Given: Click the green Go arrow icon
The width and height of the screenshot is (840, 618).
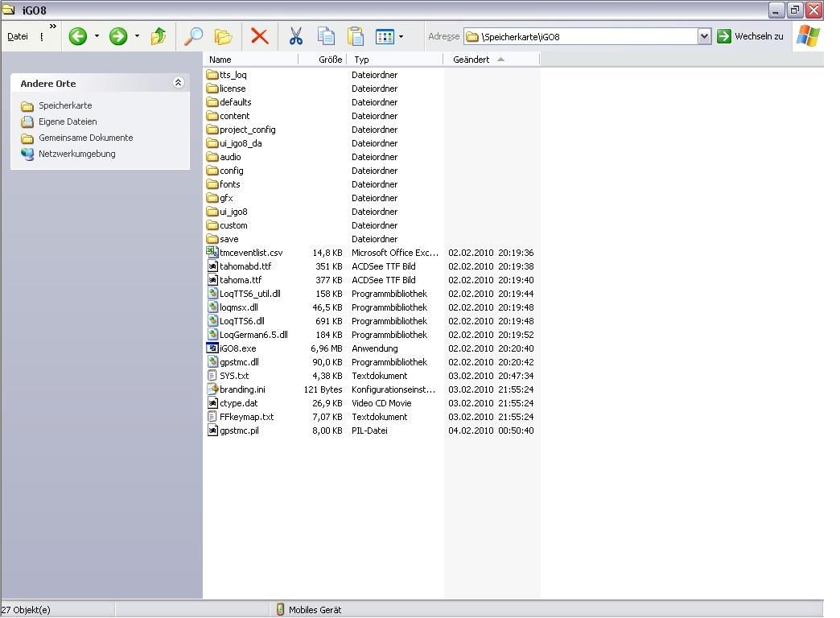Looking at the screenshot, I should coord(724,36).
